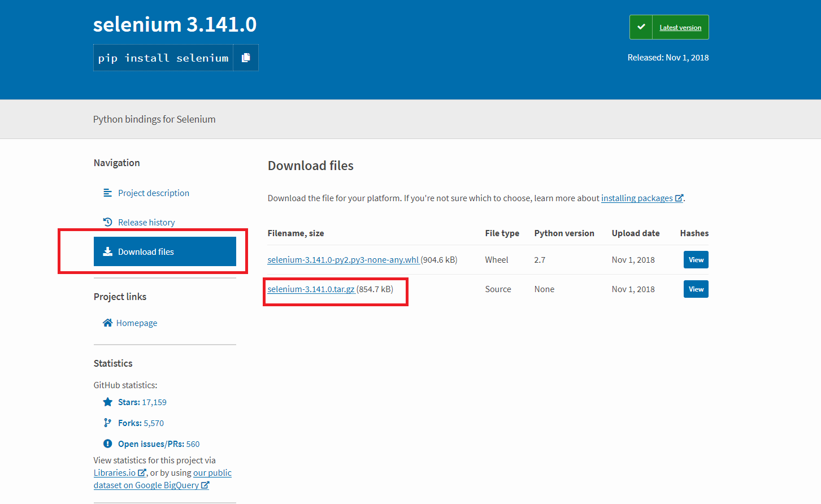The width and height of the screenshot is (821, 504).
Task: Click the Python version column header
Action: (564, 233)
